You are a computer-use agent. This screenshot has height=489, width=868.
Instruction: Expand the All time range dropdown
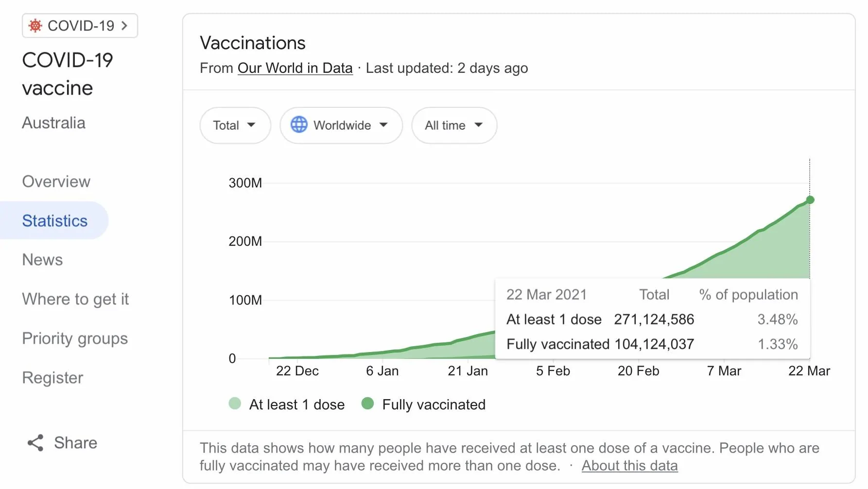[x=454, y=125]
